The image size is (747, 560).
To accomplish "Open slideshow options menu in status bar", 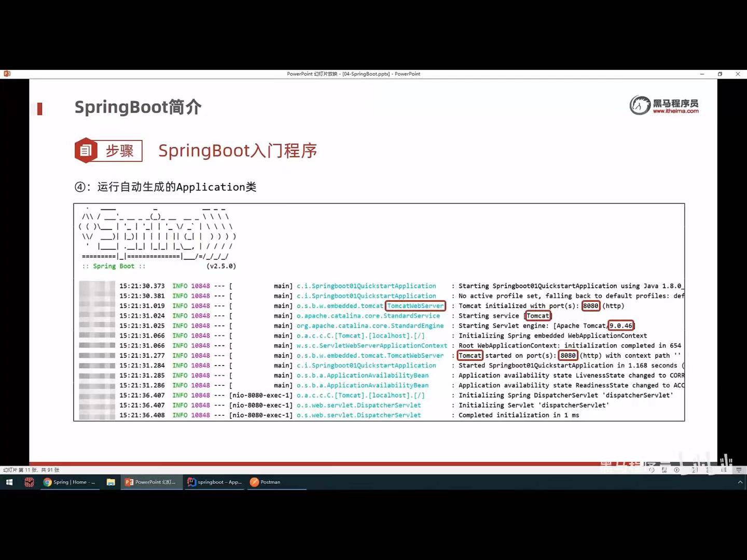I will click(x=664, y=470).
